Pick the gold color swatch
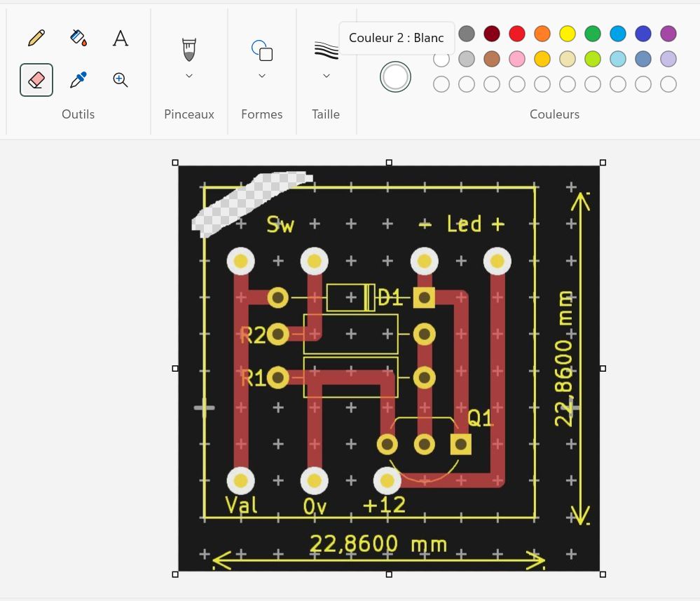Viewport: 700px width, 601px height. point(542,59)
